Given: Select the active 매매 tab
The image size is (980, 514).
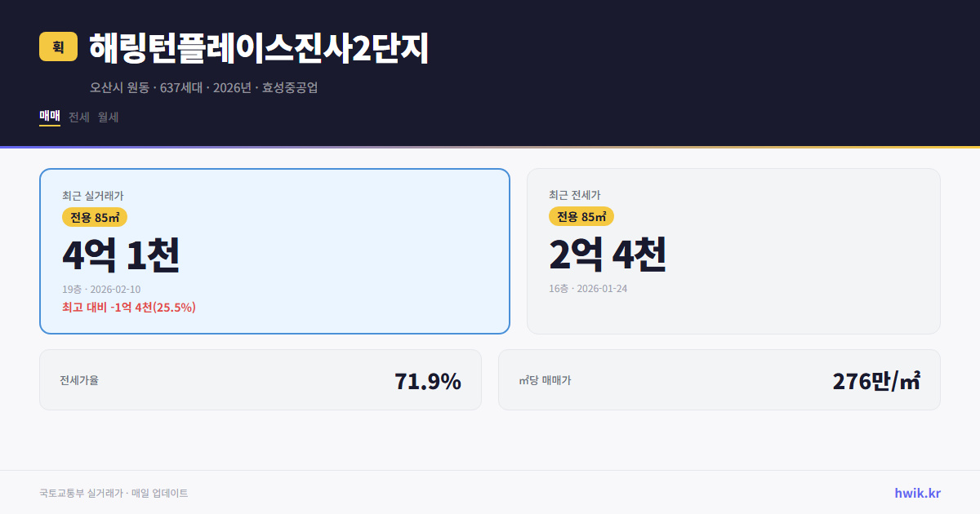Looking at the screenshot, I should (x=48, y=117).
